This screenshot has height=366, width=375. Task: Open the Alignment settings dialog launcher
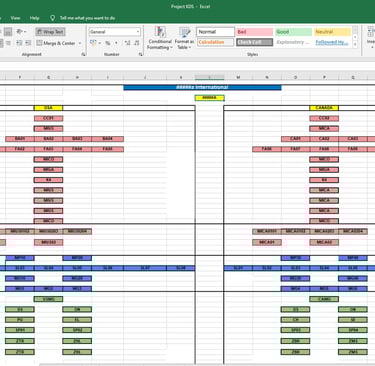pos(83,54)
